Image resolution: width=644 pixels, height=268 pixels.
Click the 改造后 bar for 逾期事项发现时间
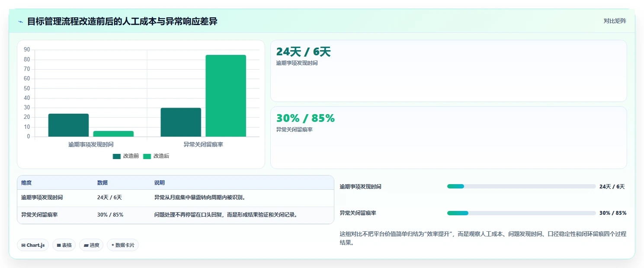(x=113, y=134)
